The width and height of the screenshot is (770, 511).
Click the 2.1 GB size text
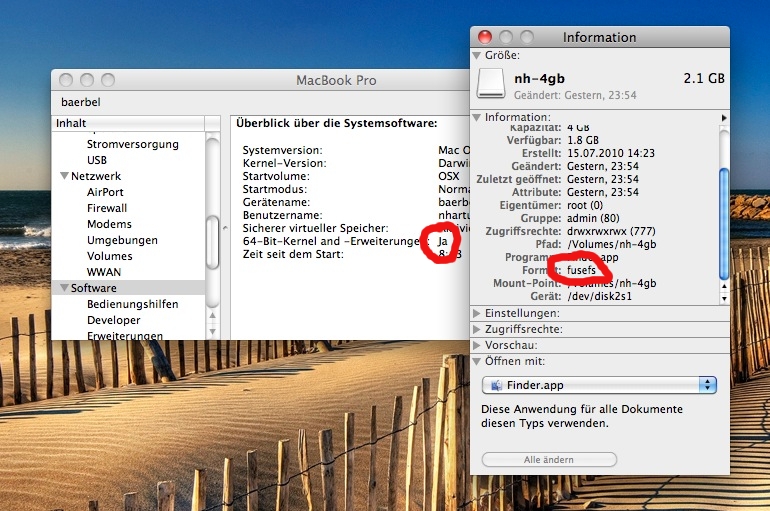click(x=704, y=79)
